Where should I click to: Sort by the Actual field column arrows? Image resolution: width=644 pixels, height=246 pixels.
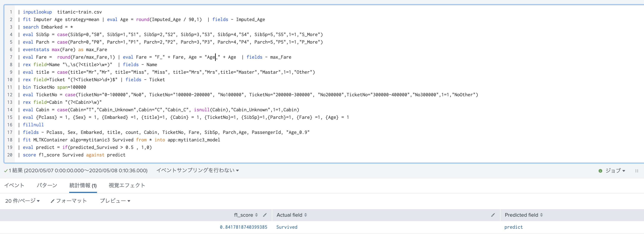(x=305, y=215)
